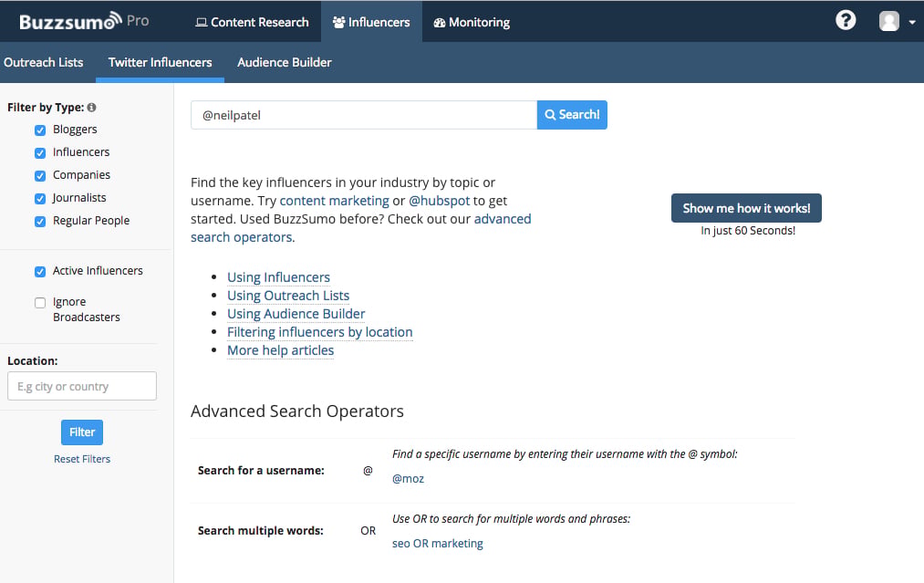Click the BuzzSumo Pro logo
Image resolution: width=924 pixels, height=583 pixels.
click(x=84, y=21)
